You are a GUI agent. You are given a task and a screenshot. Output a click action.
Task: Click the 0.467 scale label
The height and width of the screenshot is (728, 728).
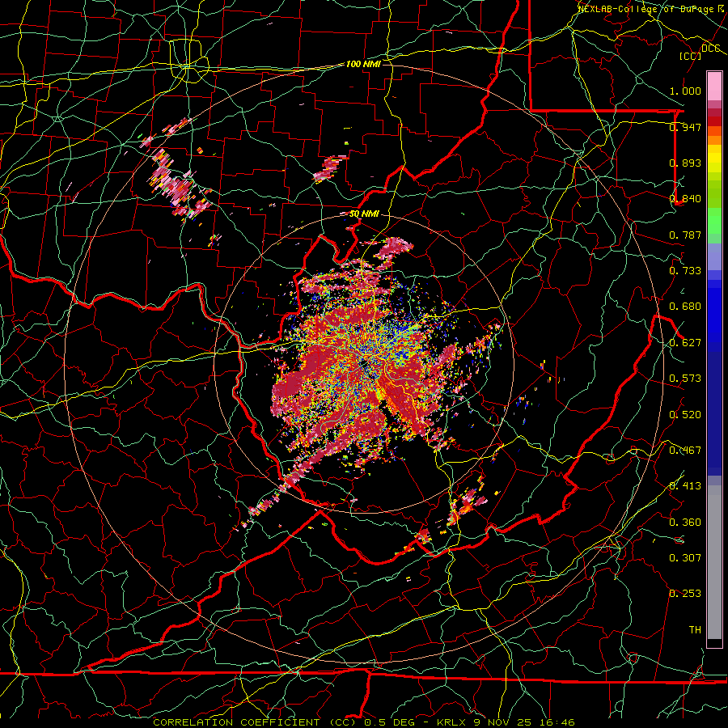click(x=685, y=451)
